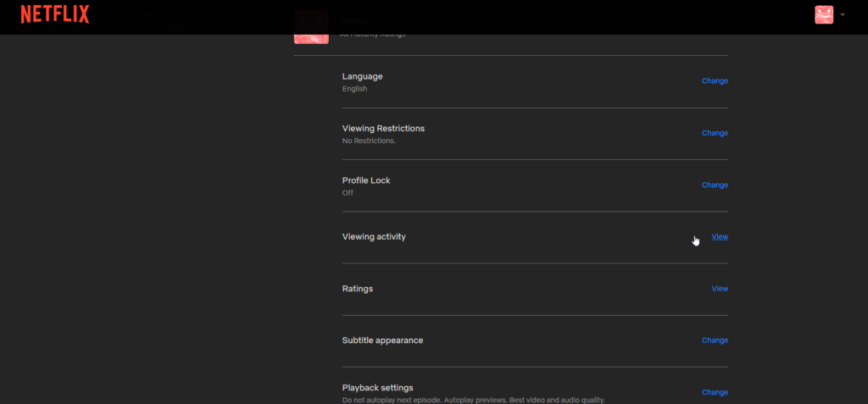Click the 'Off' status under Profile Lock
The image size is (868, 404).
pyautogui.click(x=348, y=192)
